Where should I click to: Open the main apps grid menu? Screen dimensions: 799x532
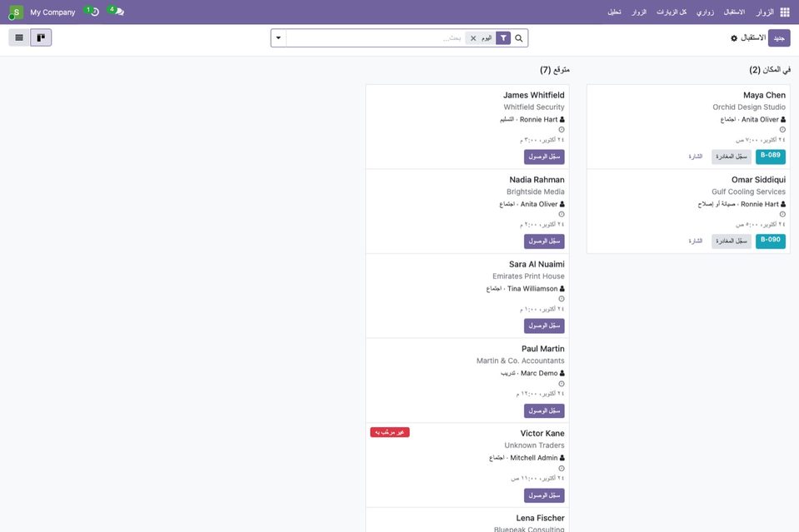pos(785,12)
